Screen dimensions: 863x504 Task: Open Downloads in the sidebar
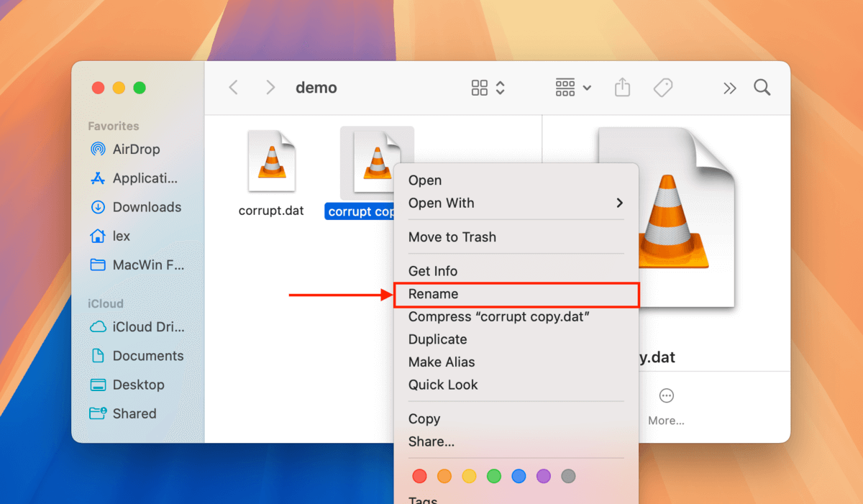[x=136, y=207]
